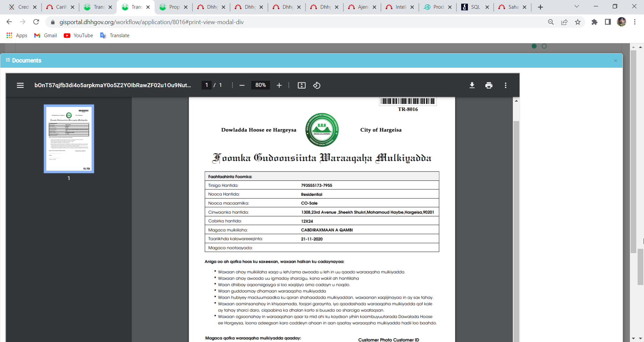Share this page icon in address bar
The width and height of the screenshot is (644, 342).
pos(564,22)
